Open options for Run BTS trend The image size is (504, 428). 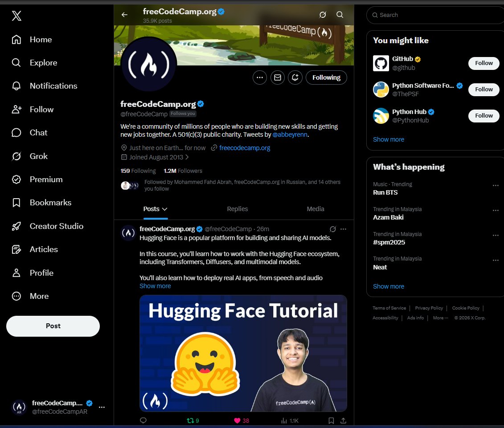(x=496, y=185)
